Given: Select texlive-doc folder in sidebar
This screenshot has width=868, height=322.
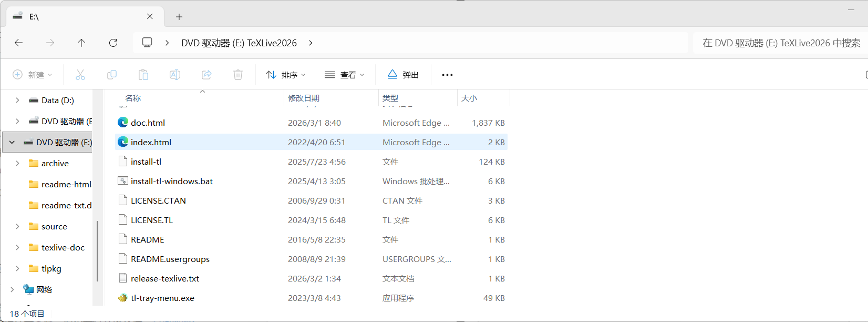Looking at the screenshot, I should [x=63, y=247].
